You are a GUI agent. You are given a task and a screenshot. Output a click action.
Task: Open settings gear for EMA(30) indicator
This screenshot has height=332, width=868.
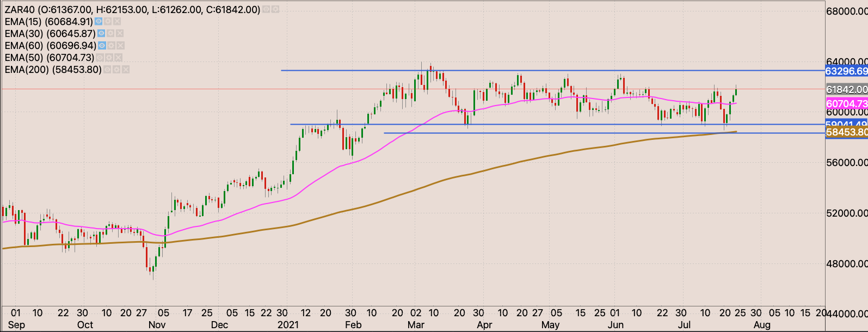coord(110,34)
